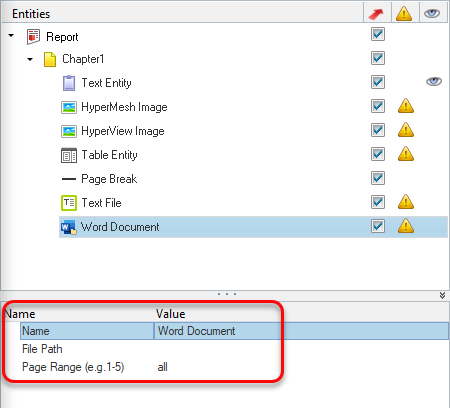
Task: Click the Page Range value showing all
Action: pos(162,367)
